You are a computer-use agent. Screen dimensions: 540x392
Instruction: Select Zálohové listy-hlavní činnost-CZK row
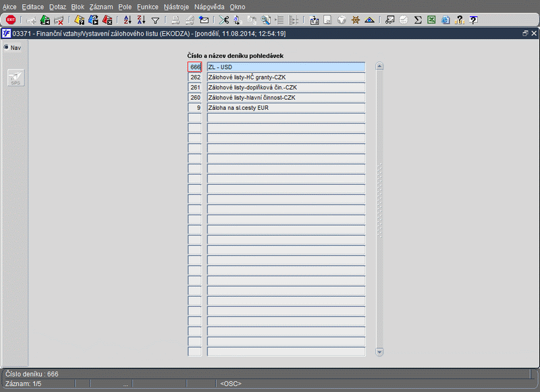coord(286,97)
